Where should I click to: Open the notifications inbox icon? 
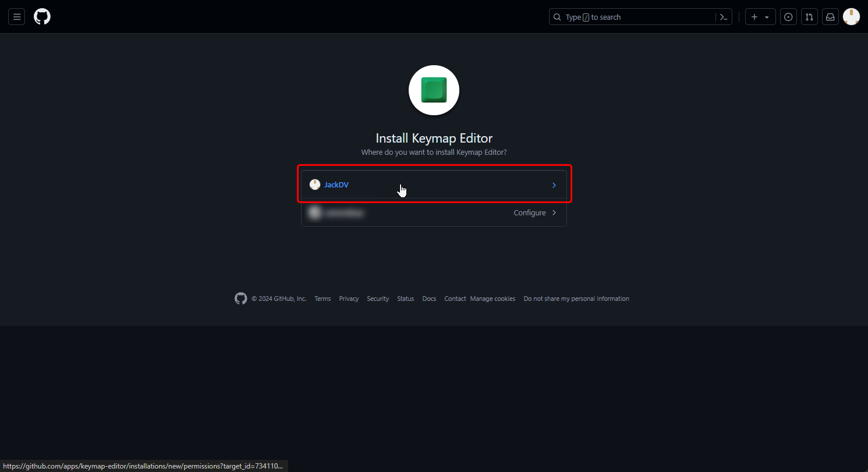(830, 17)
